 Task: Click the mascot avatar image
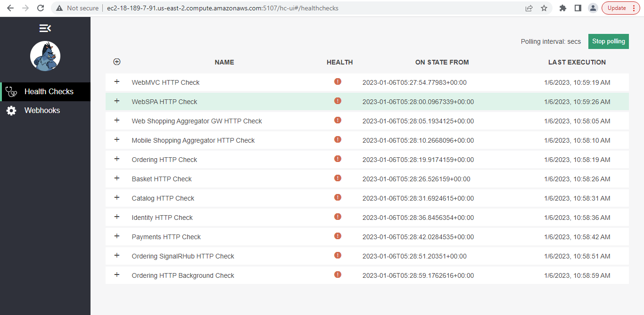click(x=45, y=56)
